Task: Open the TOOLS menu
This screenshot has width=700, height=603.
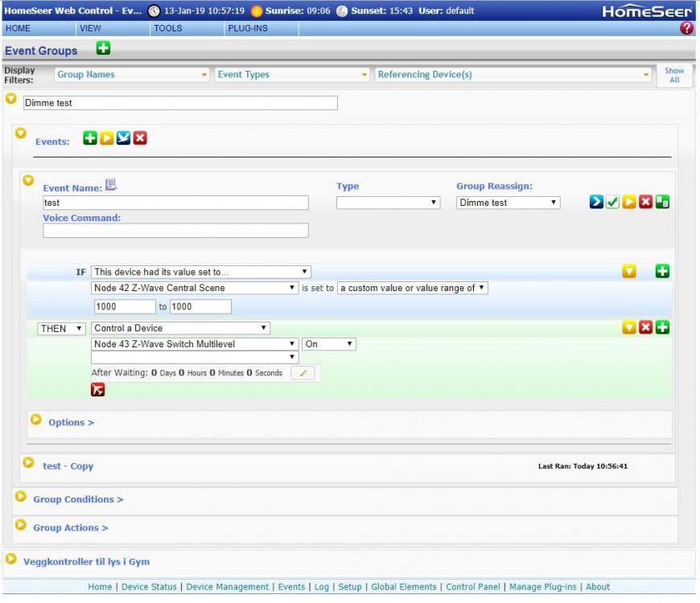Action: 168,28
